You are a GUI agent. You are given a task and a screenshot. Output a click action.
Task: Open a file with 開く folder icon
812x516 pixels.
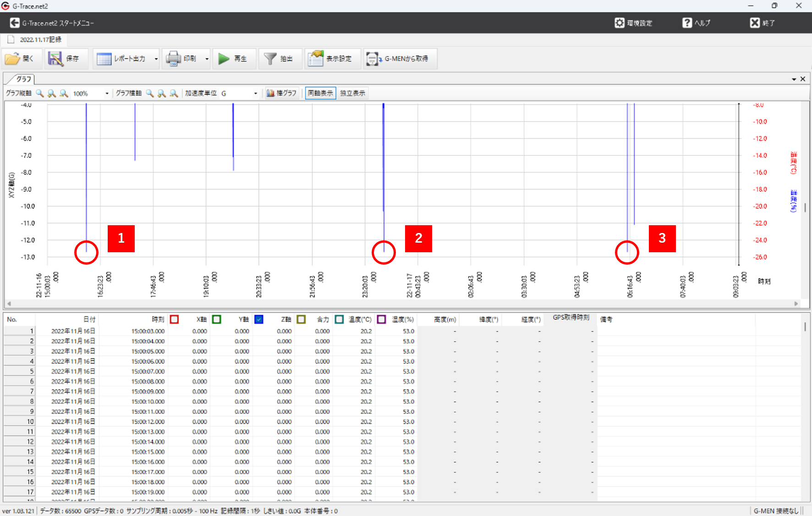tap(12, 59)
